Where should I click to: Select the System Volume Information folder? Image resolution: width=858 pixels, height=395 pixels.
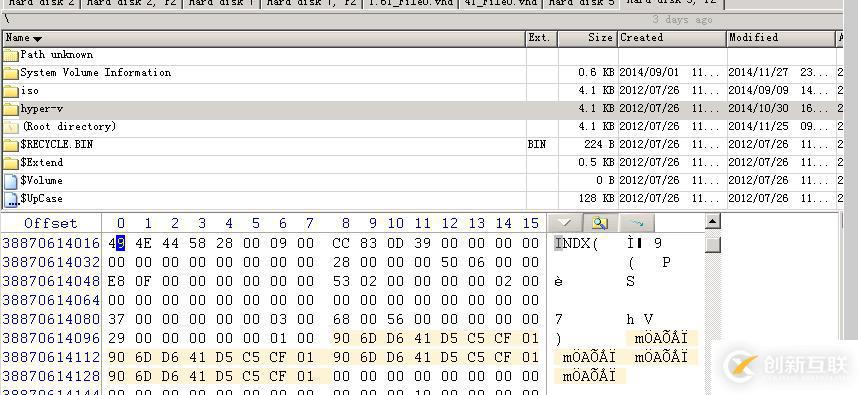[x=95, y=73]
